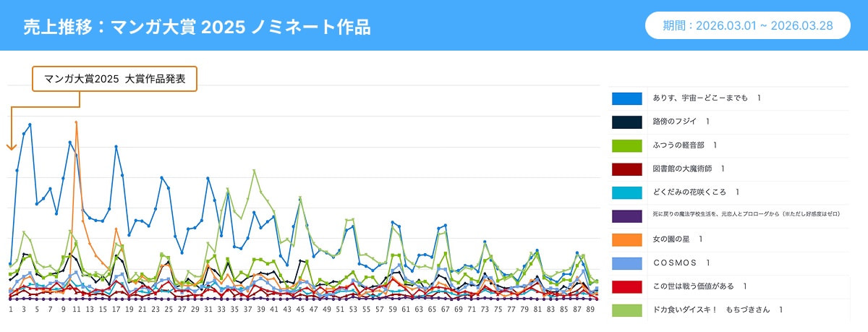This screenshot has width=868, height=332.
Task: Click the purple 死に戻りの魔法学校生活を swatch
Action: (626, 216)
